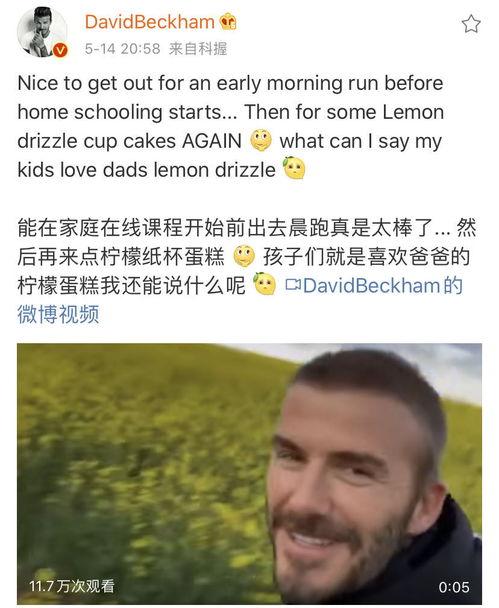Click the 0:05 video duration label

(x=454, y=587)
